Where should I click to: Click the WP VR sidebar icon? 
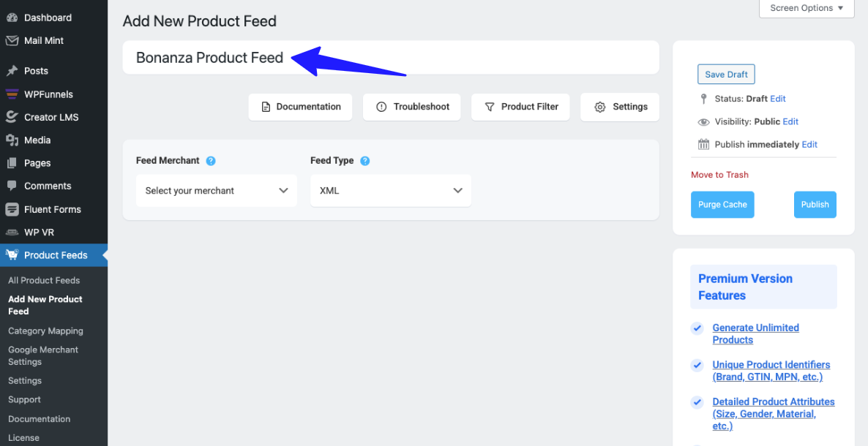point(12,233)
